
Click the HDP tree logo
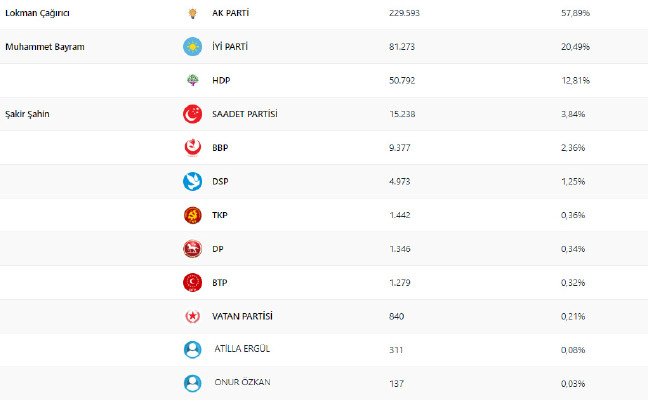coord(192,81)
